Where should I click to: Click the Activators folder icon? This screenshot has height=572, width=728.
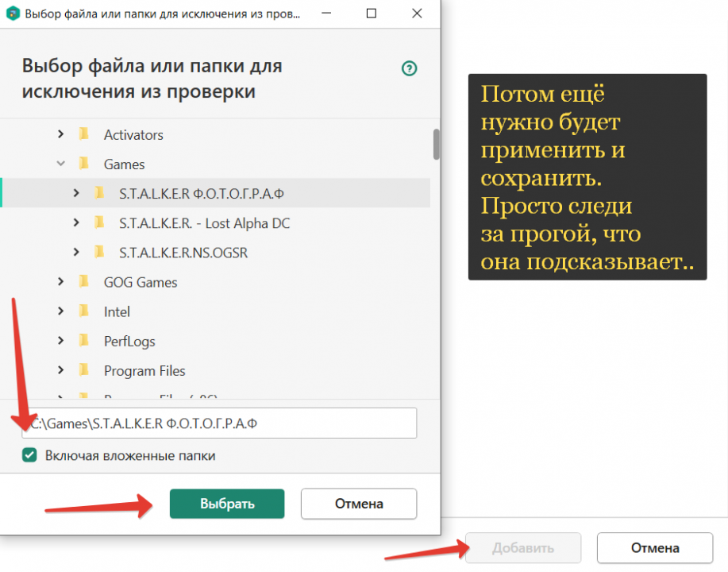point(84,134)
